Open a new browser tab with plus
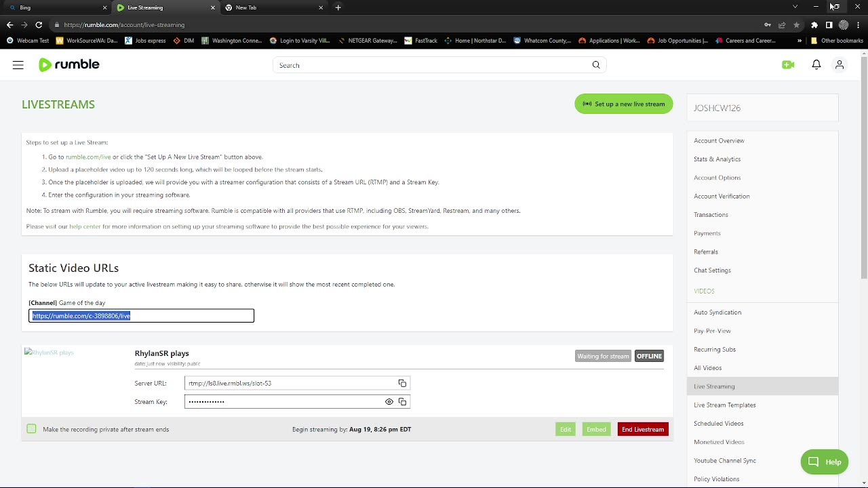The width and height of the screenshot is (868, 488). point(338,7)
